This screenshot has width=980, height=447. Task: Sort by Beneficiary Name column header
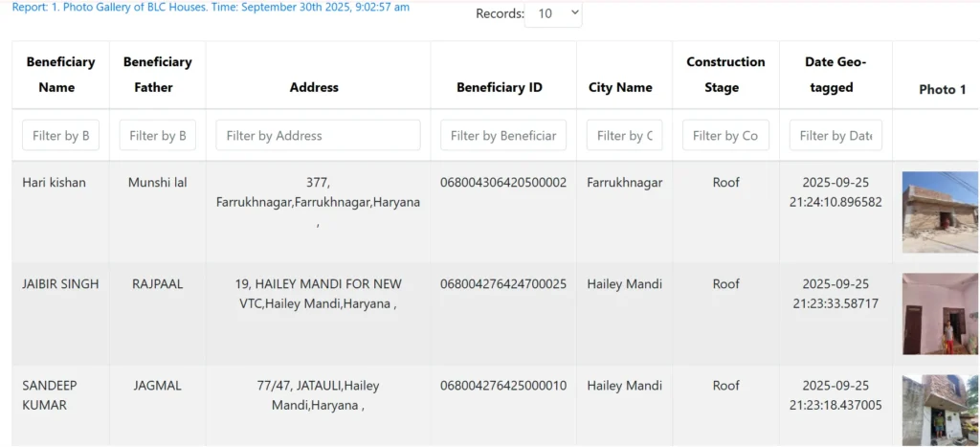coord(60,75)
